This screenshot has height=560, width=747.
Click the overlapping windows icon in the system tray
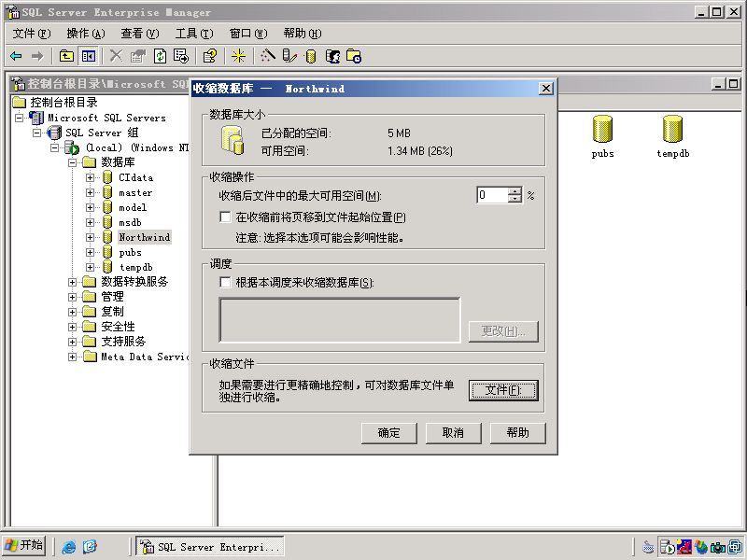pyautogui.click(x=735, y=547)
